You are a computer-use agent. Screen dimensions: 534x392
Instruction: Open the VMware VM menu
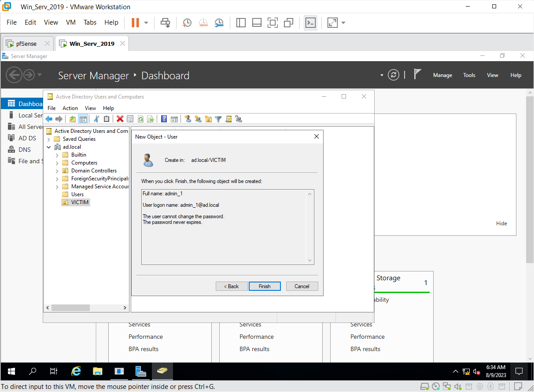coord(71,22)
